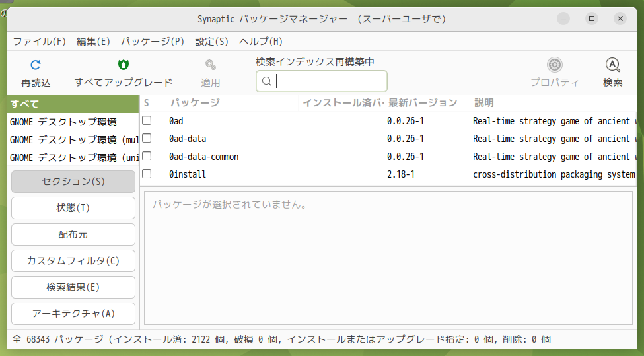Maximize the Synaptic window
This screenshot has height=356, width=644.
click(592, 18)
